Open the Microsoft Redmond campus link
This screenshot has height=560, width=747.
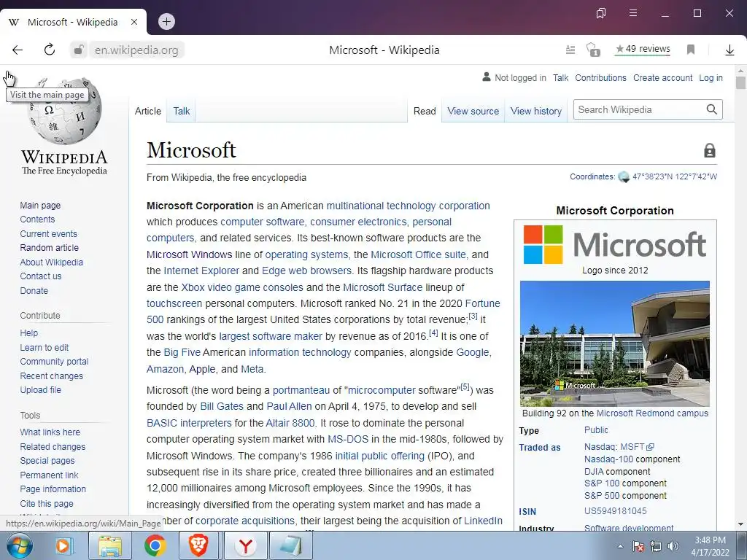652,413
